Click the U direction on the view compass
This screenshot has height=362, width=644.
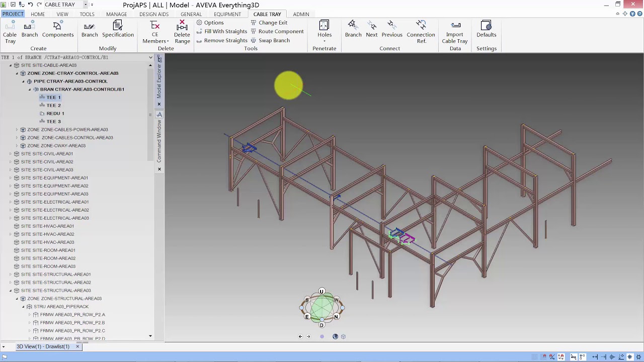click(x=321, y=292)
